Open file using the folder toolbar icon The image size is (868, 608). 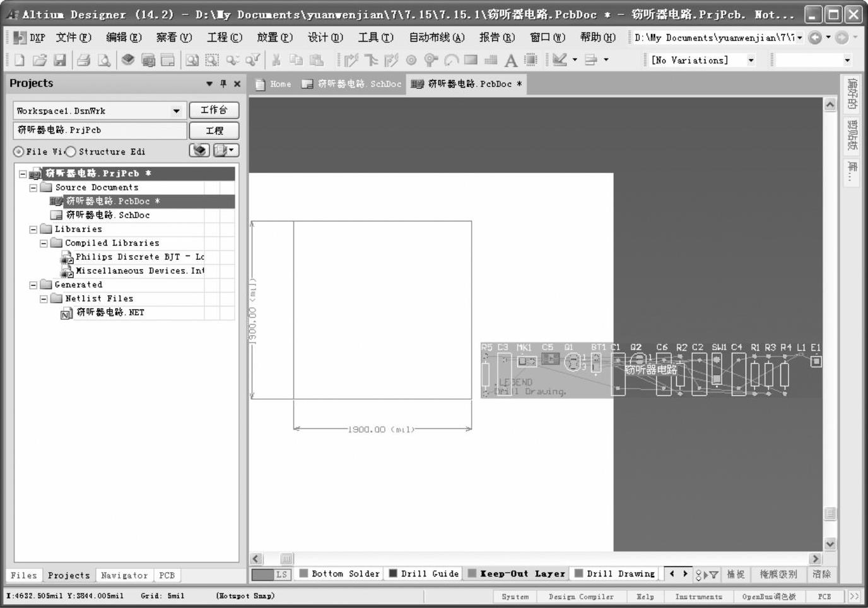[40, 60]
